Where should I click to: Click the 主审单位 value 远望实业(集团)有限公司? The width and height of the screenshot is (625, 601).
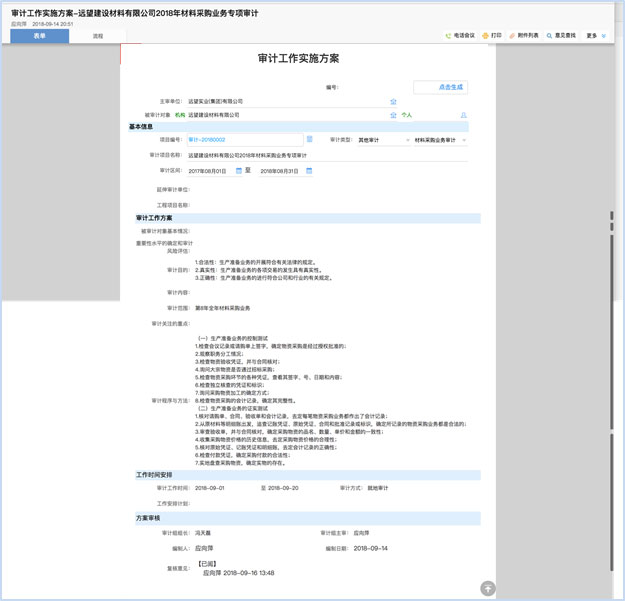[215, 101]
